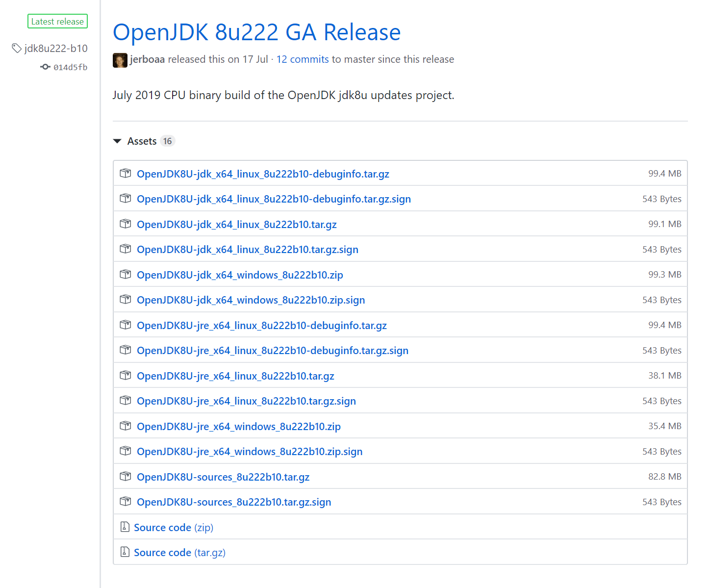
Task: Download OpenJDK8U-jdk_x64_windows_8u222b10.zip
Action: 240,275
